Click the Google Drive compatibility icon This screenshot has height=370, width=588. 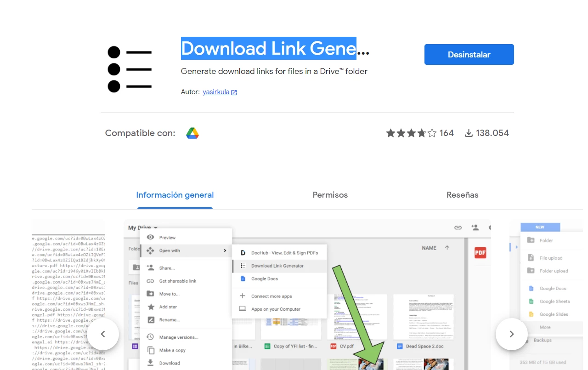click(192, 133)
